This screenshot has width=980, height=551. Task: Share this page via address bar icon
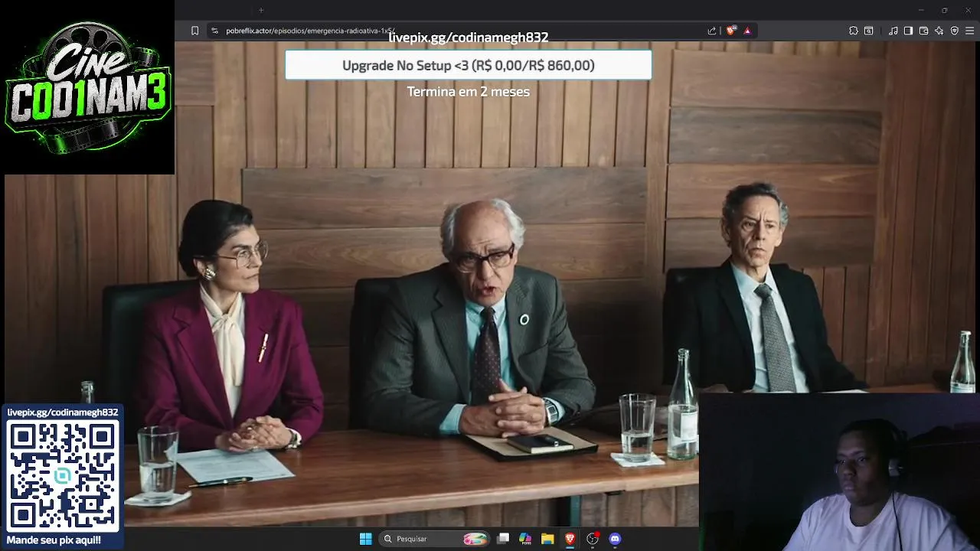click(712, 31)
